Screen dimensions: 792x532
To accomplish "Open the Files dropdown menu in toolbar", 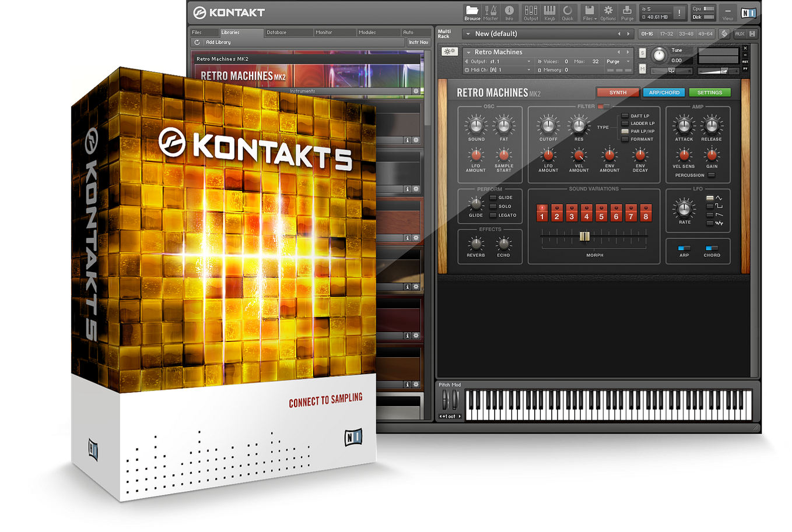I will tap(589, 12).
